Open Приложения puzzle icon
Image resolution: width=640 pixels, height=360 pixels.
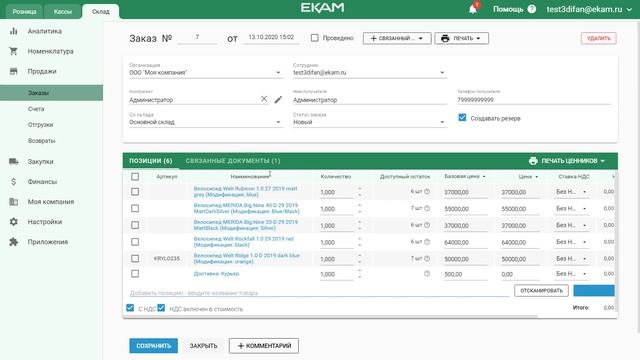(13, 242)
